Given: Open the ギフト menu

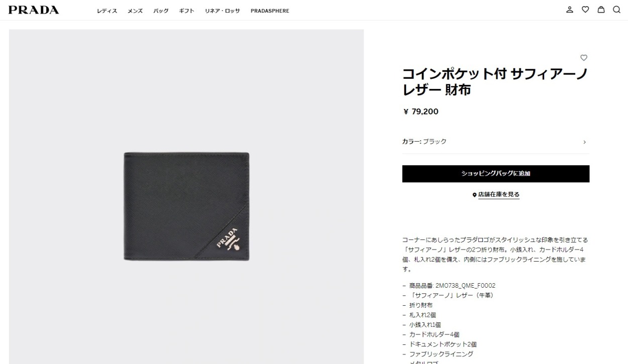Looking at the screenshot, I should (x=187, y=11).
